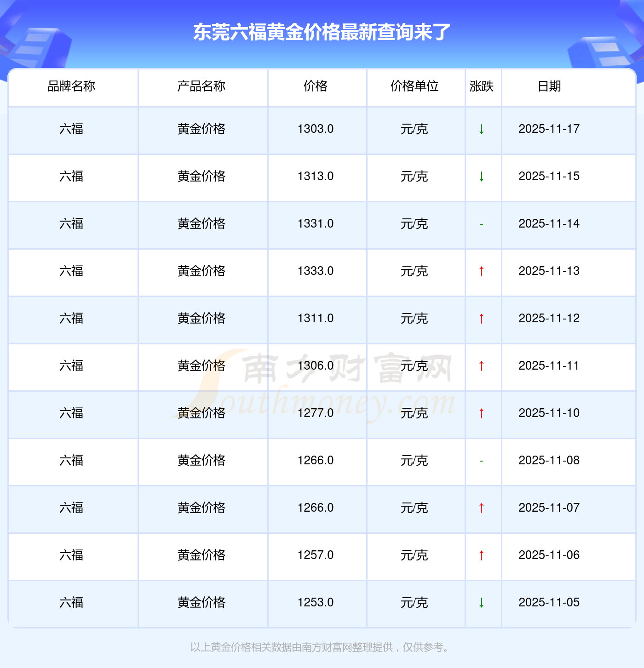The height and width of the screenshot is (668, 644).
Task: Click the price 1331.0
Action: tap(316, 223)
